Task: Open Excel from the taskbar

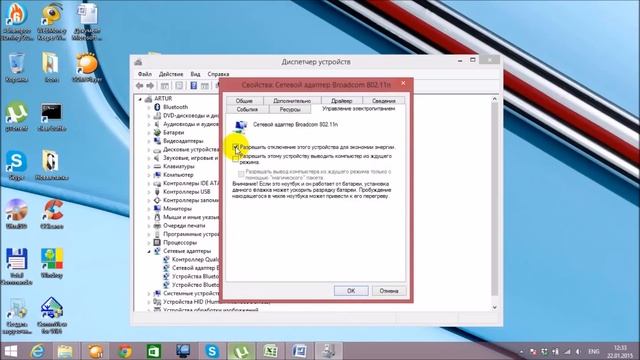Action: click(270, 351)
